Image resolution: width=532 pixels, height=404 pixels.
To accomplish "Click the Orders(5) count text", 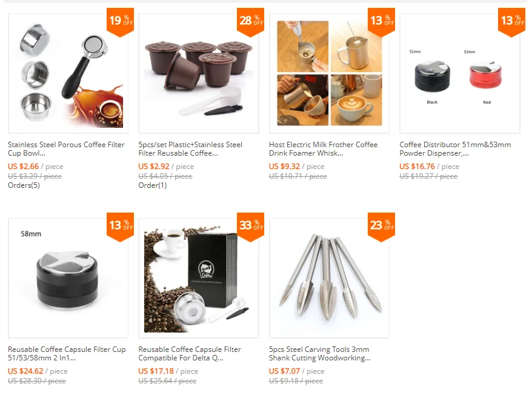I will tap(24, 185).
